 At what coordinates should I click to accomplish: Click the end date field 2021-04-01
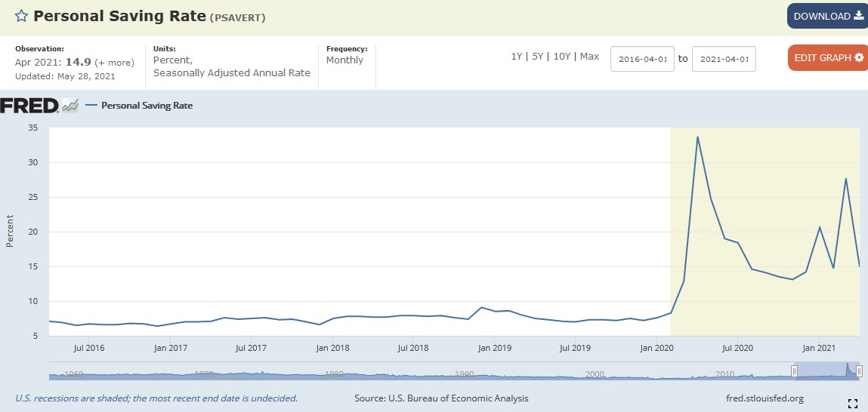[723, 59]
